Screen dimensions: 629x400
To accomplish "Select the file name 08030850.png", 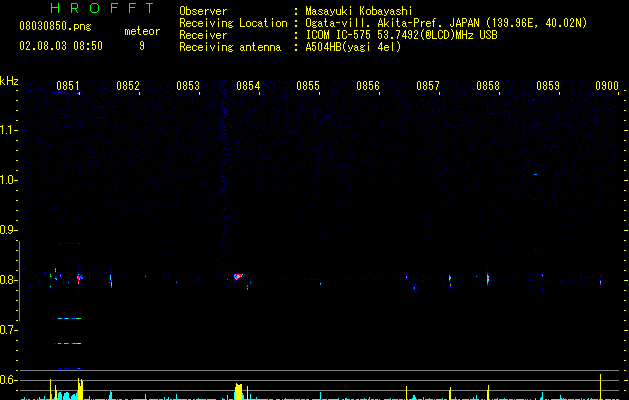I will 55,27.
